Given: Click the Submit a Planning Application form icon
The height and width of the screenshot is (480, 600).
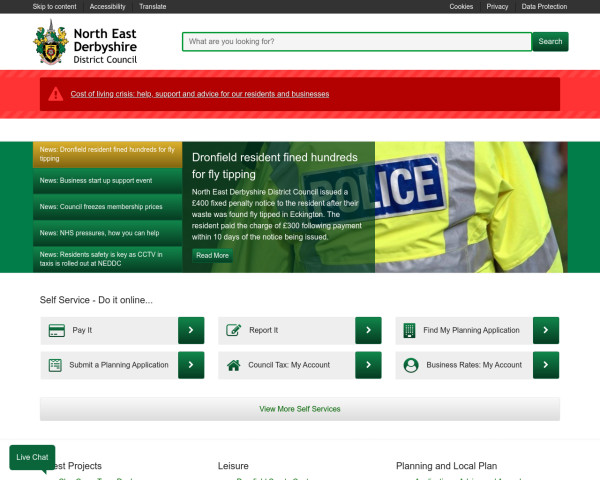Looking at the screenshot, I should (56, 365).
